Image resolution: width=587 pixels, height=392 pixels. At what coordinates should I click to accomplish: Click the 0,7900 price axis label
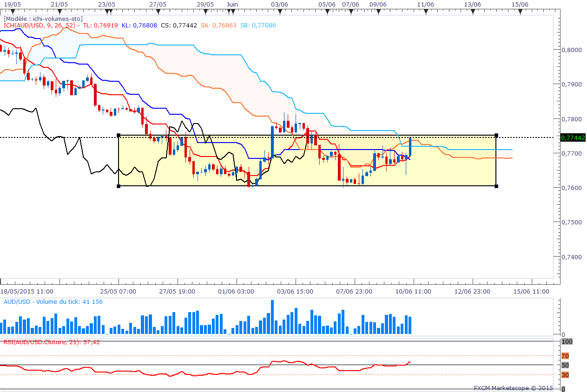pyautogui.click(x=571, y=84)
